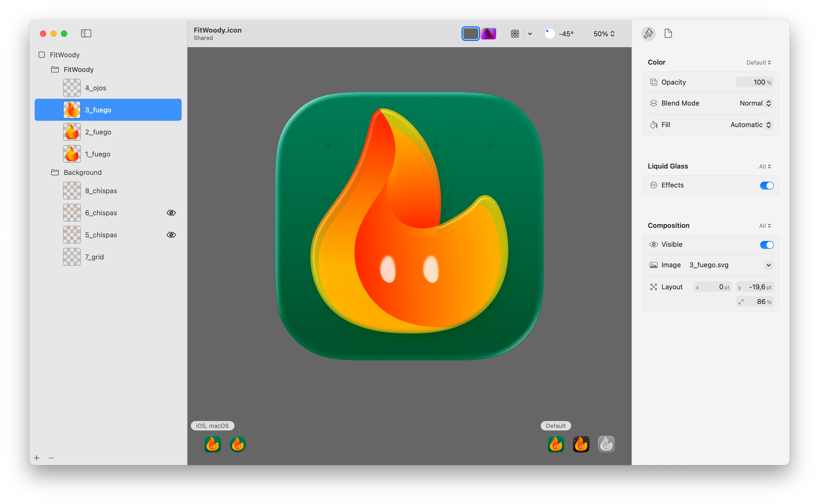
Task: Show the hidden 5_chispas layer
Action: coord(171,235)
